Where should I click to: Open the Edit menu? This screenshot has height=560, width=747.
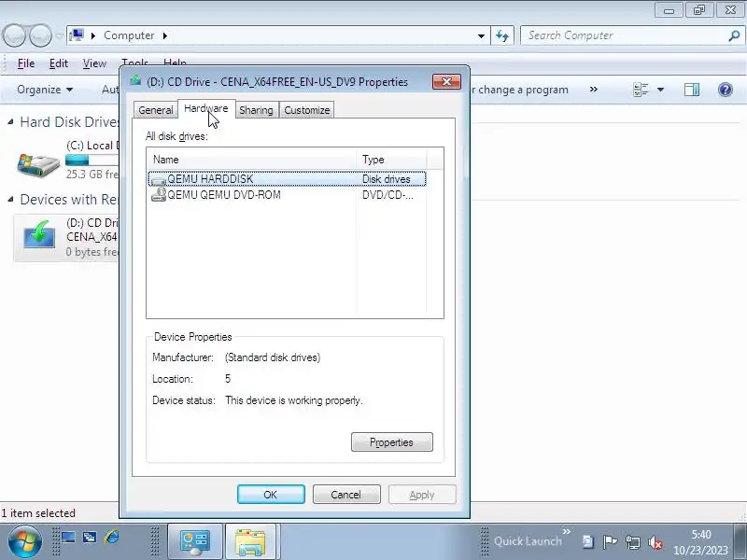pos(59,63)
